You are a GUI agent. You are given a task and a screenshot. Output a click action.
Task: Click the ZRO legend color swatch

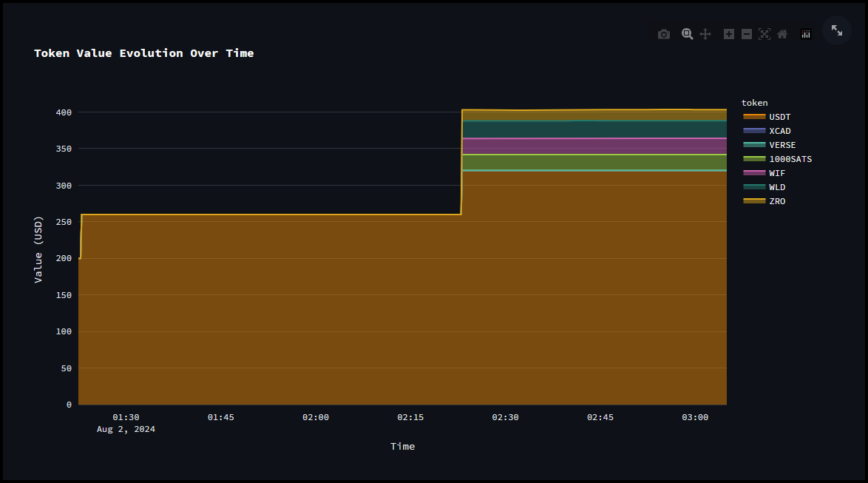point(754,201)
